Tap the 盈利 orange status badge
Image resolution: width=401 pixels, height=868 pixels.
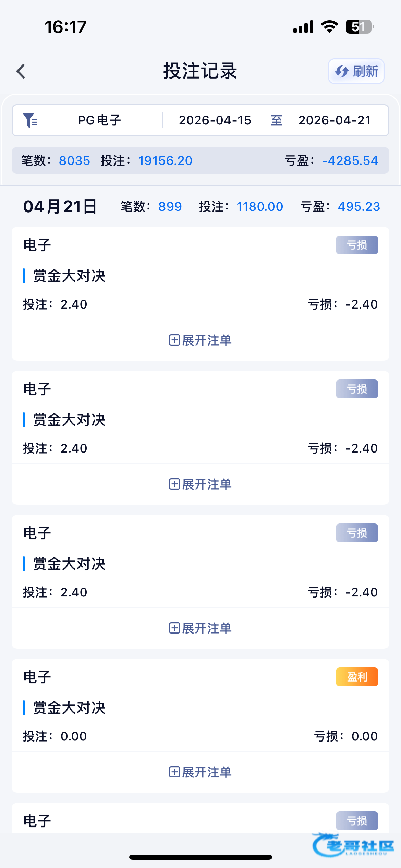[357, 677]
